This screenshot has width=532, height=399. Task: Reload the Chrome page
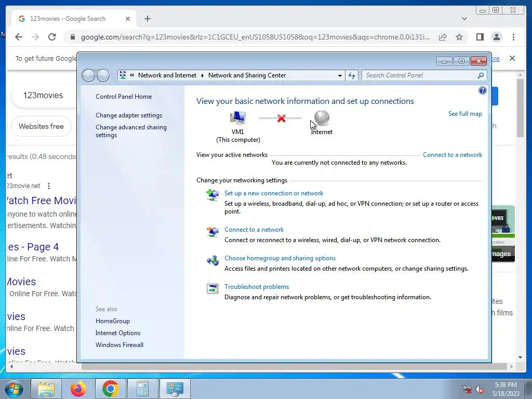point(52,37)
